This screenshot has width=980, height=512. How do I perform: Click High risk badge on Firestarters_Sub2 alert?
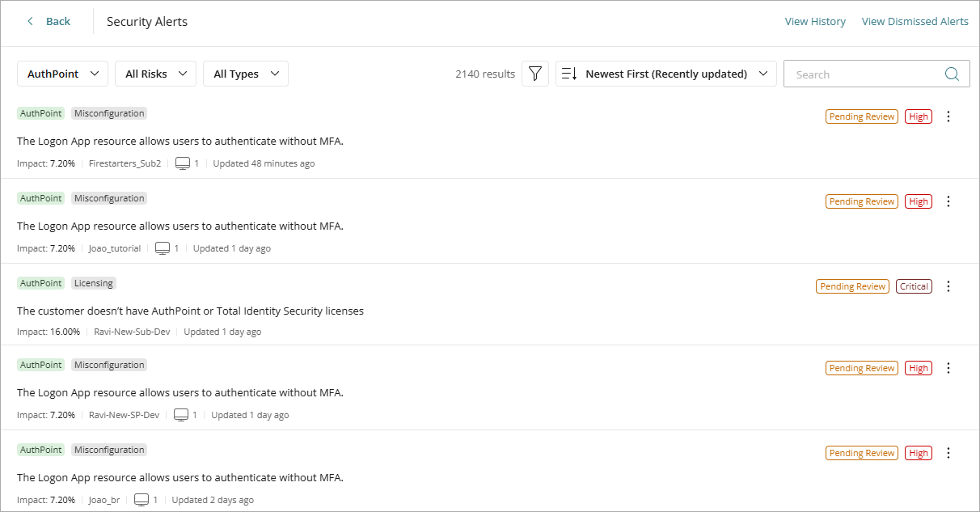(919, 116)
